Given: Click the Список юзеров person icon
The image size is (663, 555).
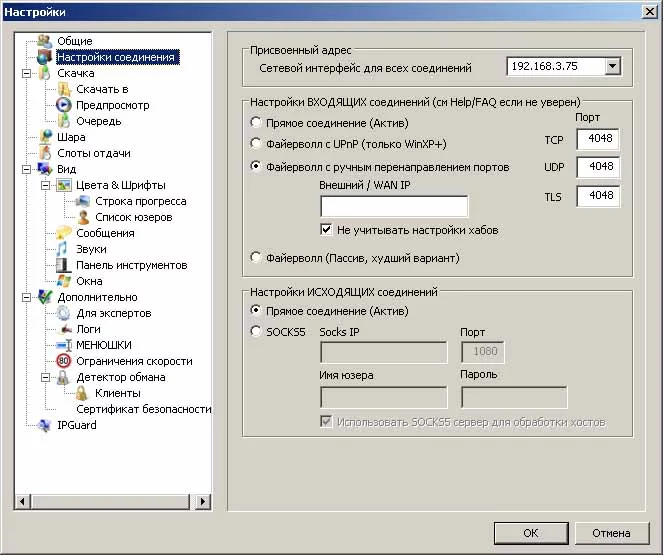Looking at the screenshot, I should point(83,217).
